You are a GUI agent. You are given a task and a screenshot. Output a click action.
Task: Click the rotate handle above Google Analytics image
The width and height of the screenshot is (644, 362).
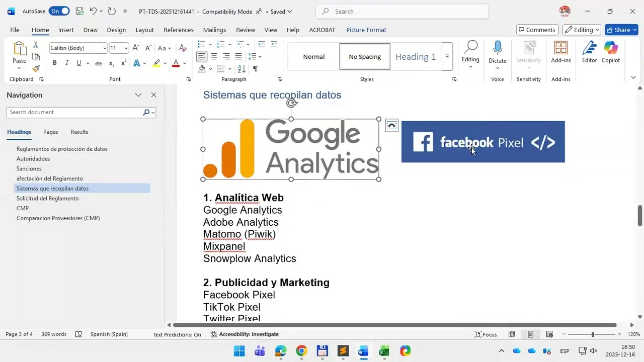[x=291, y=103]
